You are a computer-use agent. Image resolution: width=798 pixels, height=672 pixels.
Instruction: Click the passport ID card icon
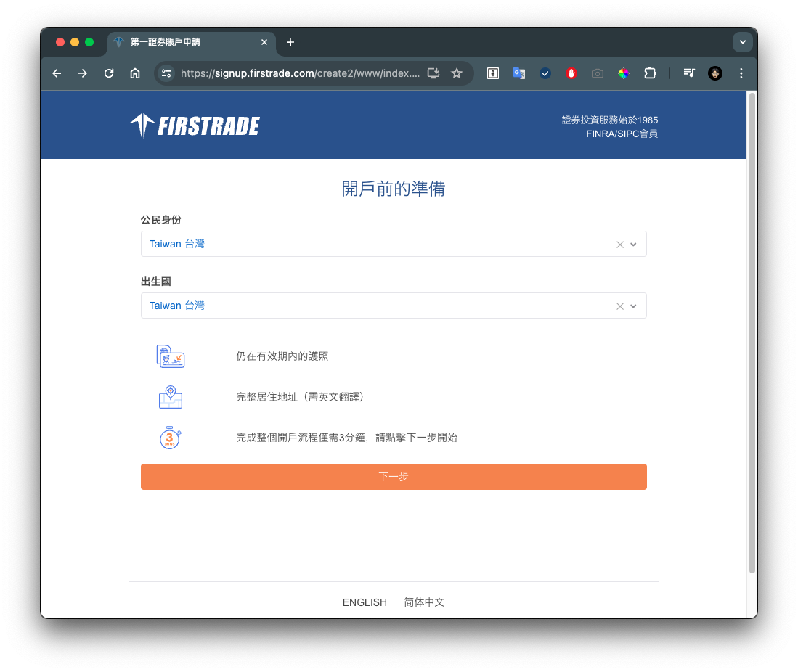click(171, 356)
